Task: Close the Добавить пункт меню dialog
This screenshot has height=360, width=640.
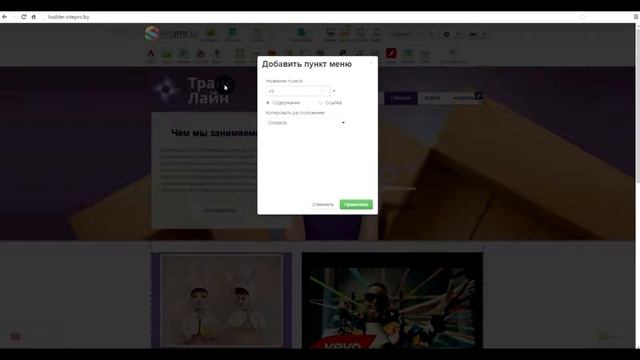Action: (371, 63)
